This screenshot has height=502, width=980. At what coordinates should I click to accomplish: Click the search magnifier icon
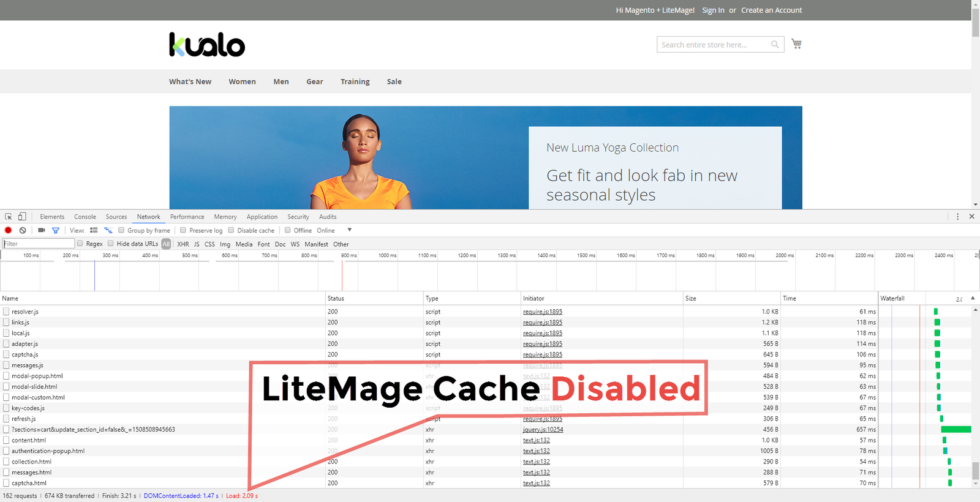pos(775,45)
